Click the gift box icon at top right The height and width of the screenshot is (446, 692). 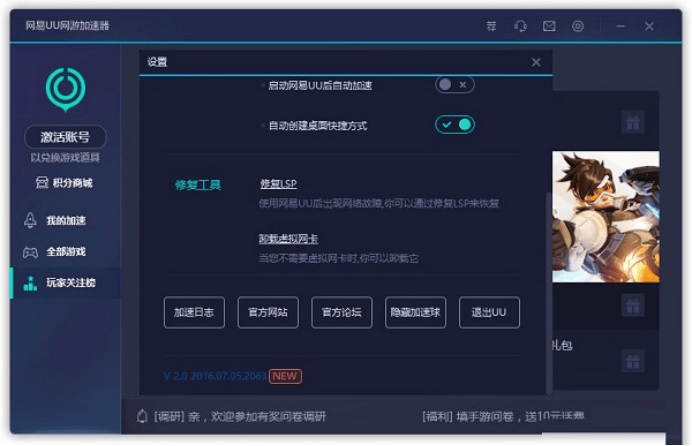pos(632,122)
